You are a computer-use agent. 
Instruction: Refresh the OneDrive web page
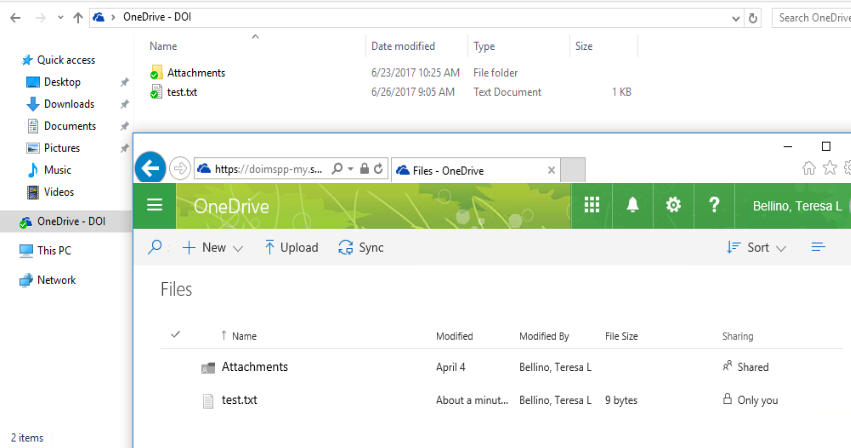(379, 169)
